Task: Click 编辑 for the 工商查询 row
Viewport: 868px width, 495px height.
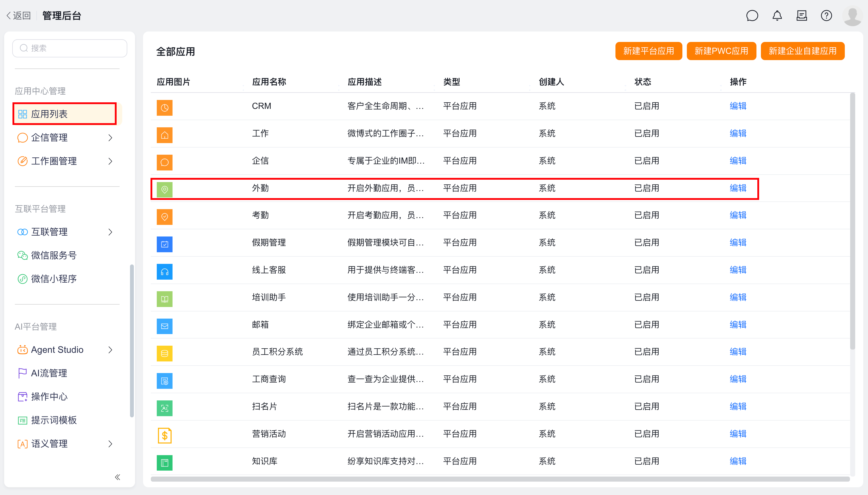Action: click(x=738, y=379)
